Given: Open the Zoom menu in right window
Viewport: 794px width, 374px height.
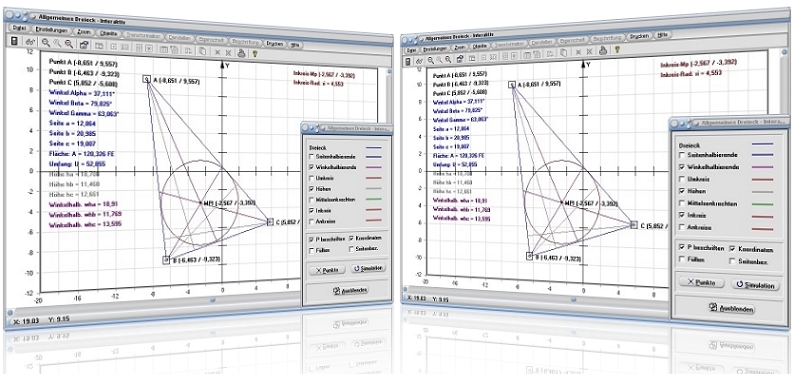Looking at the screenshot, I should click(x=460, y=47).
